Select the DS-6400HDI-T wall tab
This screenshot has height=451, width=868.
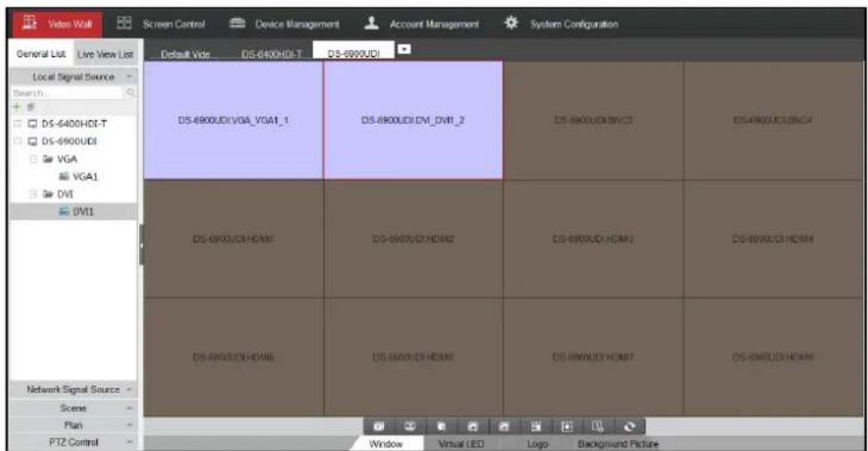pyautogui.click(x=271, y=53)
